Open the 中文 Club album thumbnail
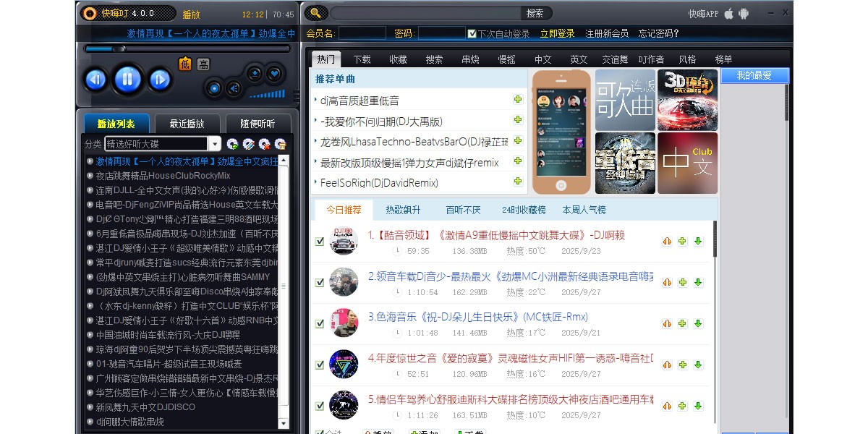This screenshot has width=868, height=434. click(686, 163)
